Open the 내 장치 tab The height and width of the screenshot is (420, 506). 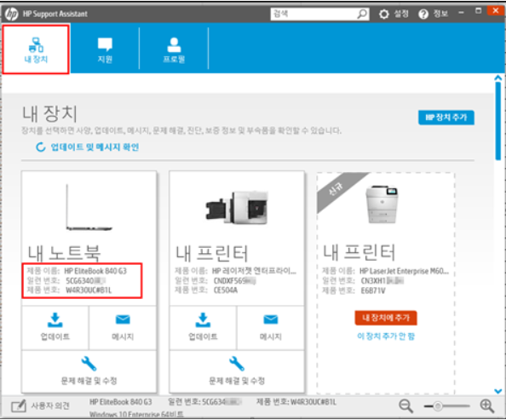(x=36, y=49)
